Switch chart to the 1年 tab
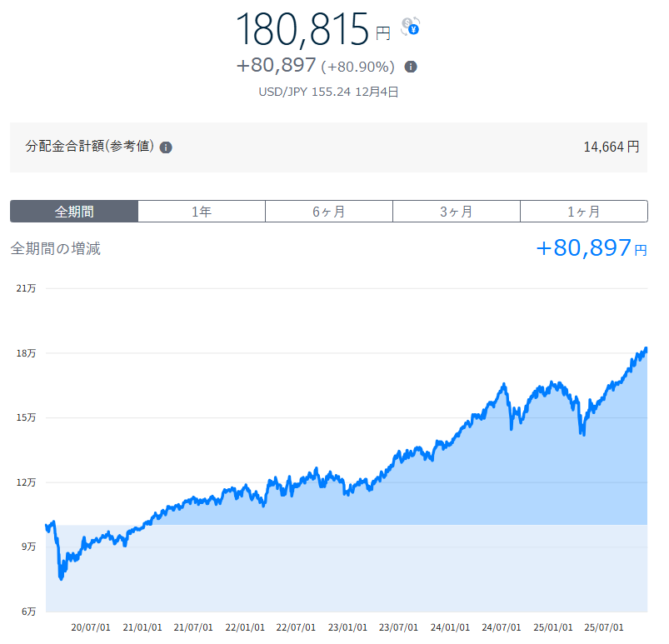 [202, 212]
